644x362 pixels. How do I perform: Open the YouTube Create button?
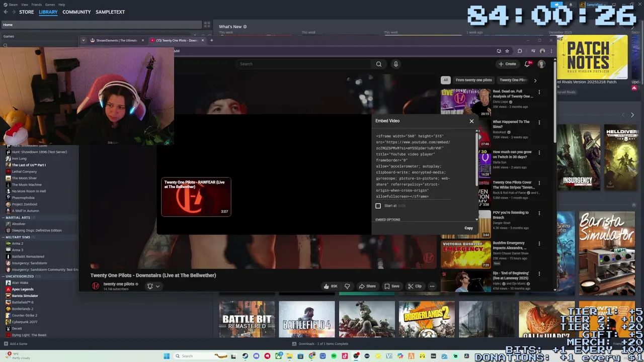[x=507, y=64]
